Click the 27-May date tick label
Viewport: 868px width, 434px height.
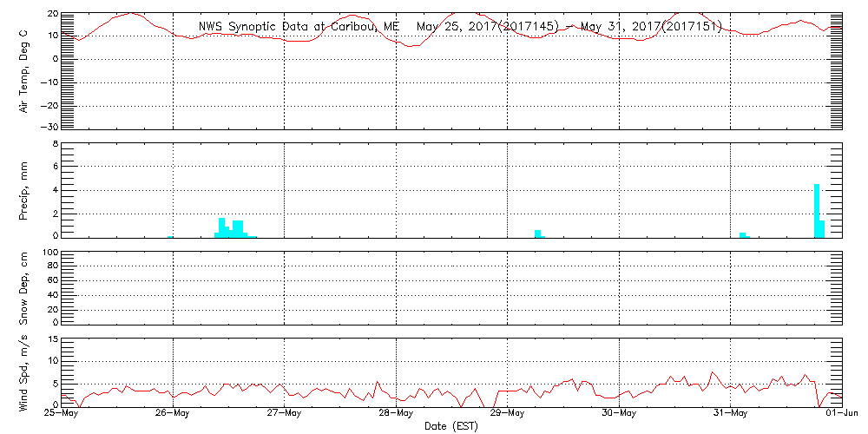tap(284, 414)
